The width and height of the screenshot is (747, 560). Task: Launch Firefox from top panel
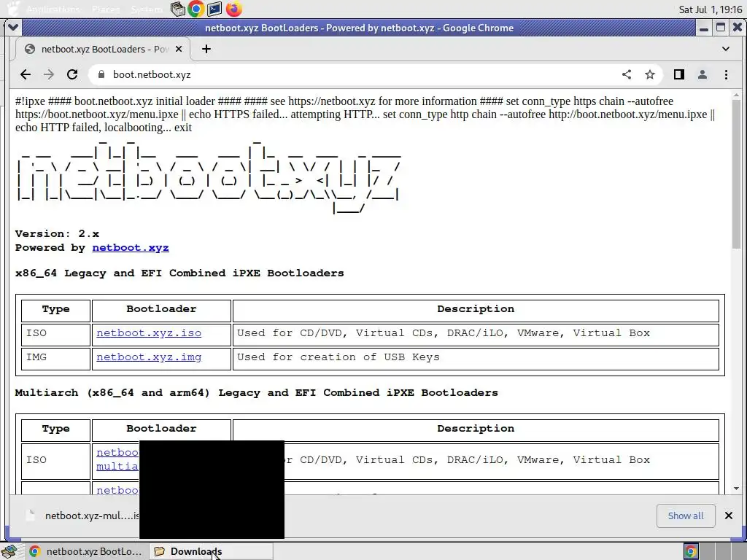coord(233,9)
